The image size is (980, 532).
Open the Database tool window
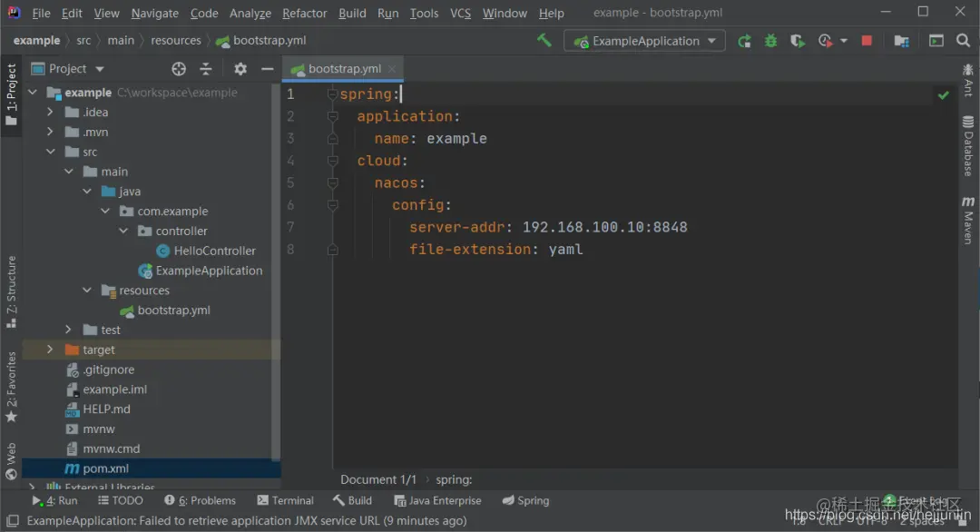pyautogui.click(x=968, y=145)
